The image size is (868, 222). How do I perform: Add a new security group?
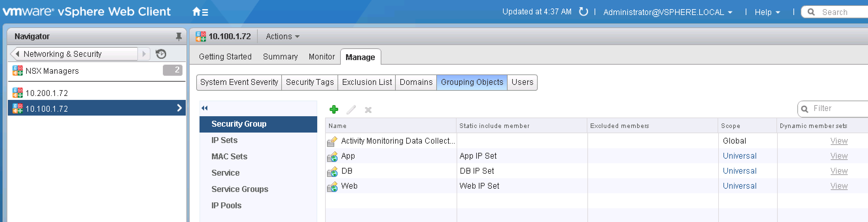(x=334, y=109)
